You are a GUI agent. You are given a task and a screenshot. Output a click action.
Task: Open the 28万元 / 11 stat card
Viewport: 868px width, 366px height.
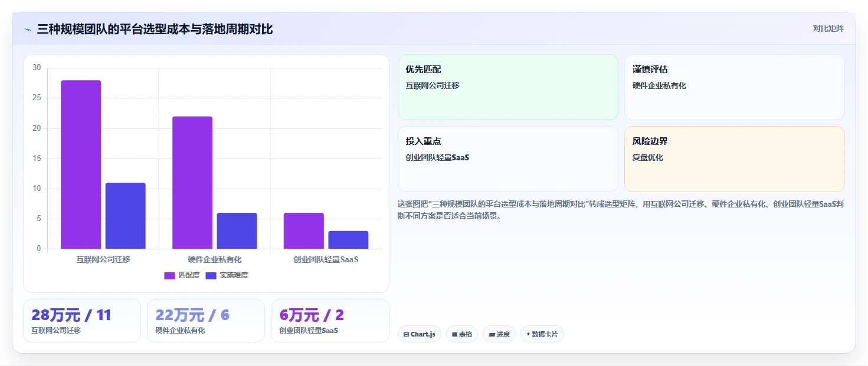[x=82, y=321]
